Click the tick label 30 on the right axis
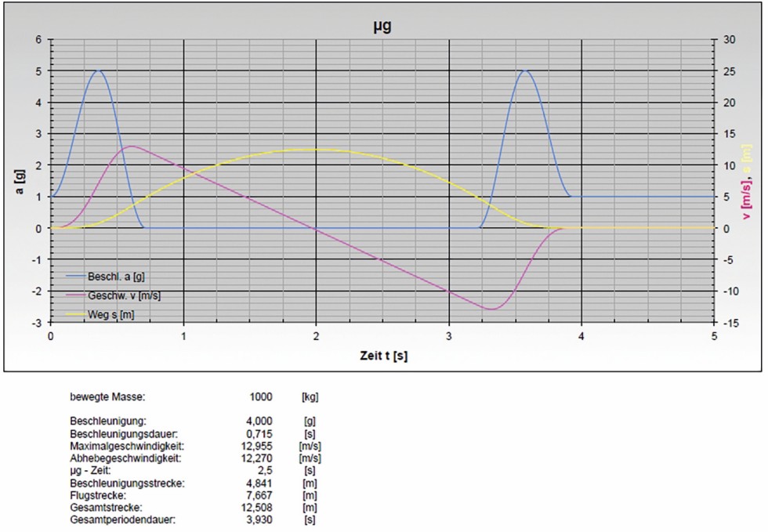768x532 pixels. pyautogui.click(x=728, y=39)
